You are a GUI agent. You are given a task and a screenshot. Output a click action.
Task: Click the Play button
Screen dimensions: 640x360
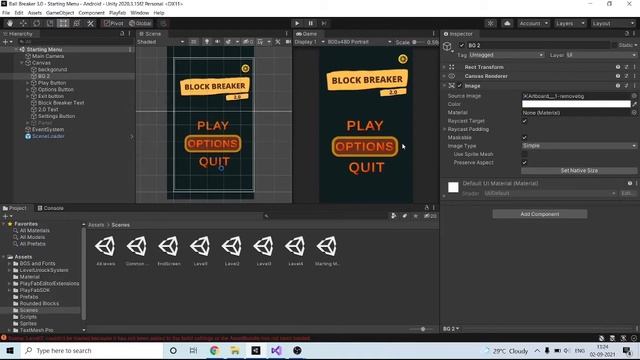tap(297, 23)
